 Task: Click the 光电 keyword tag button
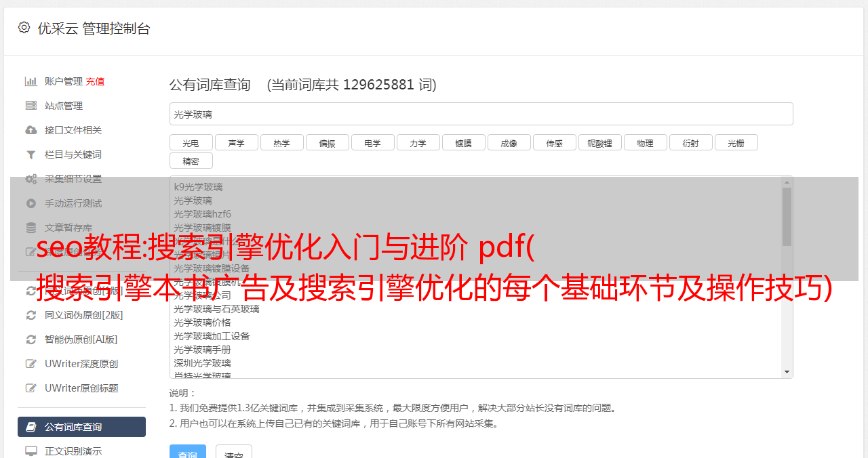click(x=191, y=143)
